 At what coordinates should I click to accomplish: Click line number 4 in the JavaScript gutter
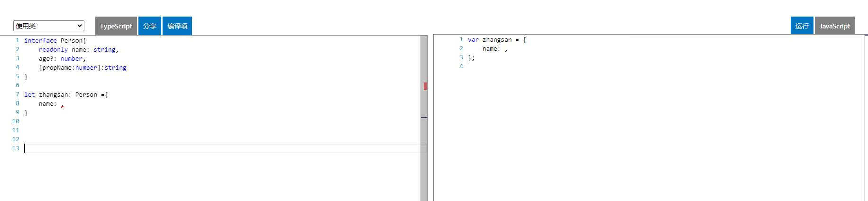tap(461, 66)
